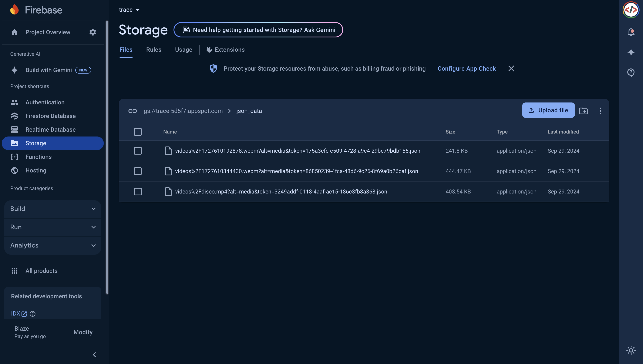
Task: Open the trace project dropdown
Action: (x=129, y=10)
